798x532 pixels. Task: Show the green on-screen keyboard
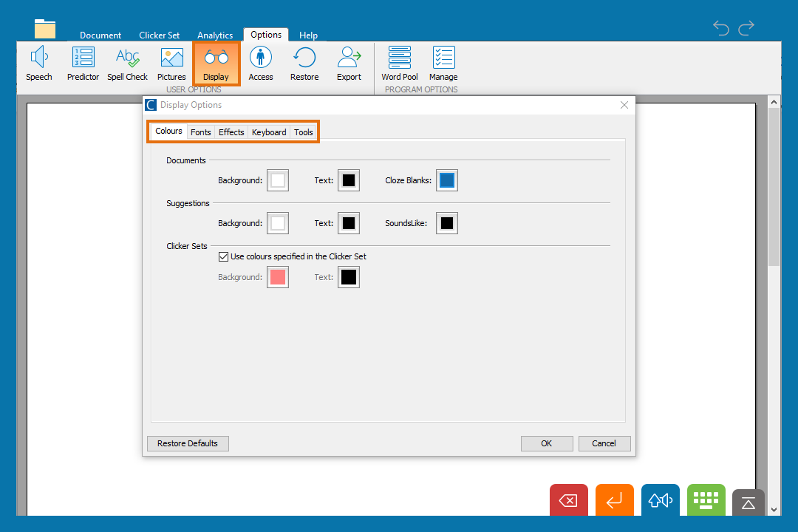706,500
